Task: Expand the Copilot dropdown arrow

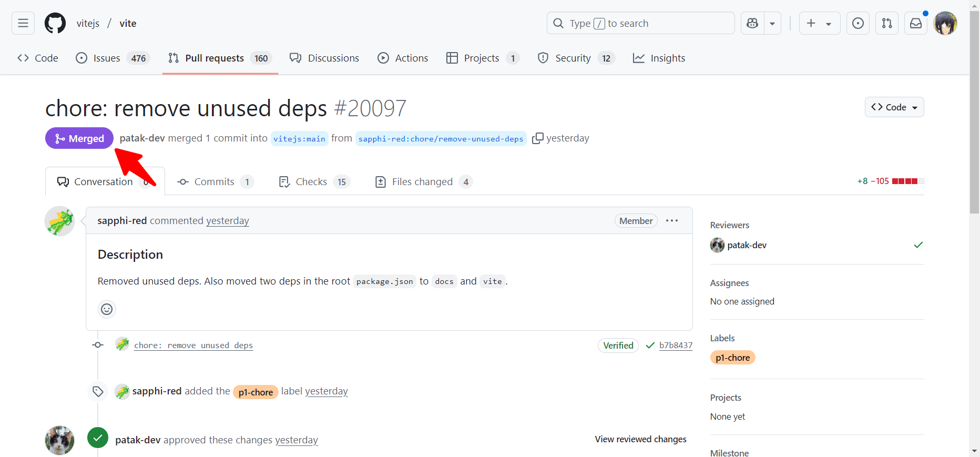Action: [x=772, y=23]
